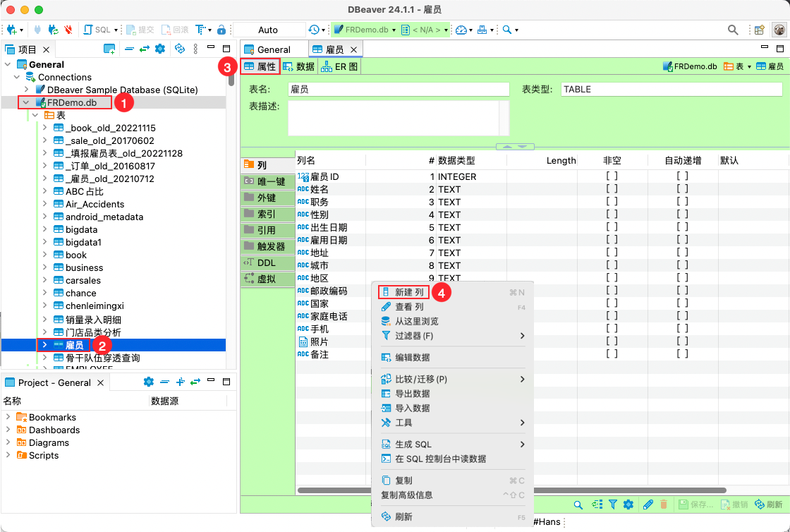This screenshot has width=790, height=532.
Task: Click the 保存 button in bottom bar
Action: pos(695,504)
